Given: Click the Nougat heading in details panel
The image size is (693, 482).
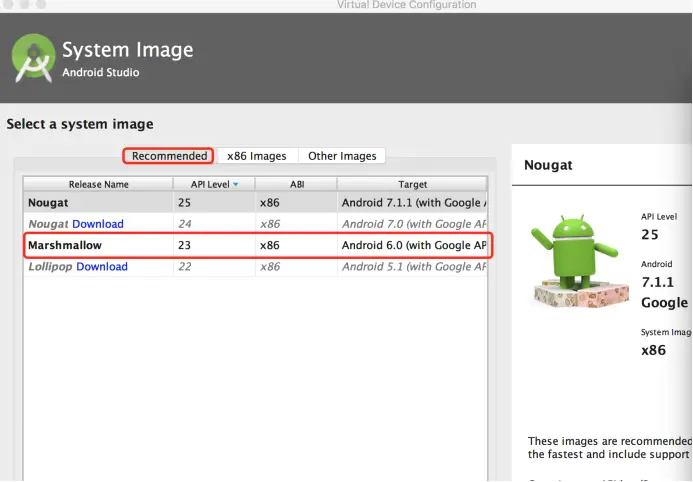Looking at the screenshot, I should tap(548, 165).
